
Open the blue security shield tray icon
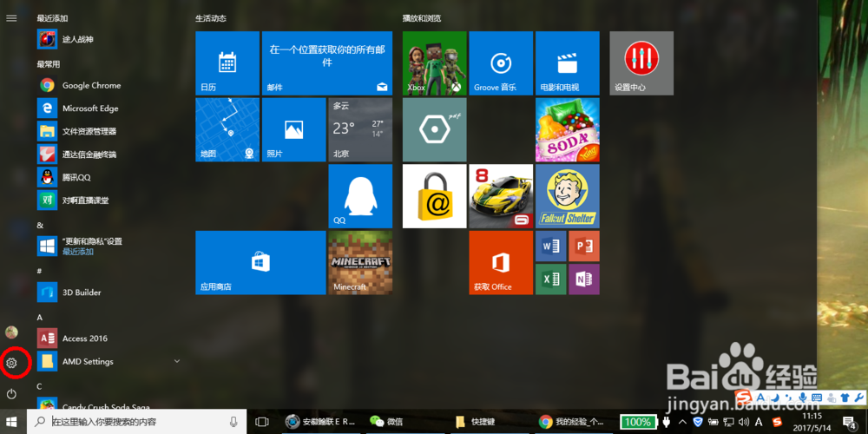click(698, 422)
